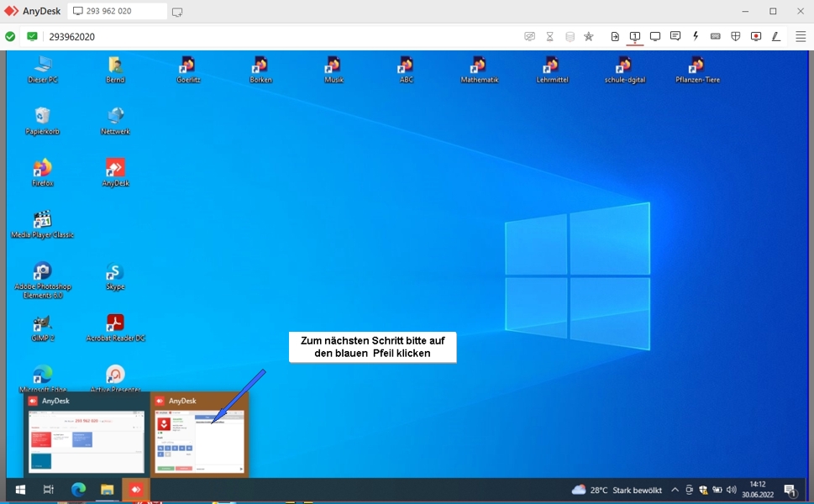Open the whiteboard pen icon

[x=776, y=36]
